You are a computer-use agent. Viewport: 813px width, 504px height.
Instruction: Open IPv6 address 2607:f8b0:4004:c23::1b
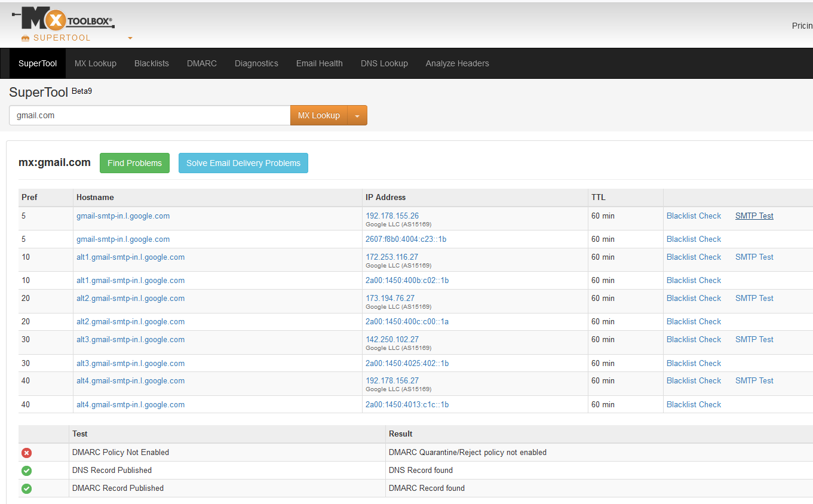pyautogui.click(x=406, y=239)
